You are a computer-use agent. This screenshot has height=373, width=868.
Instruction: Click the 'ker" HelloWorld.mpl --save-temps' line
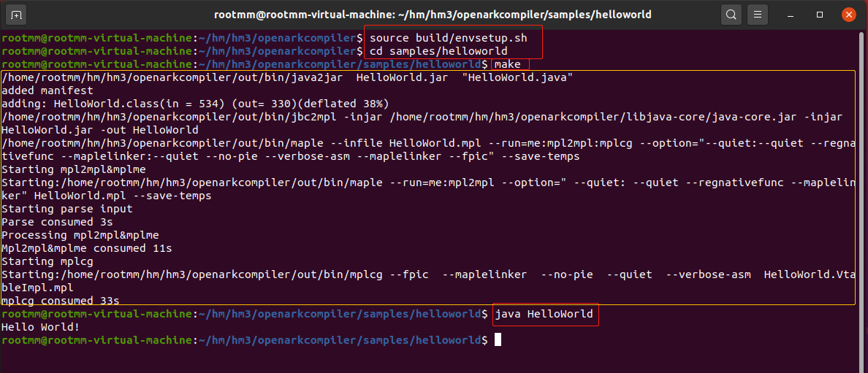pyautogui.click(x=106, y=196)
